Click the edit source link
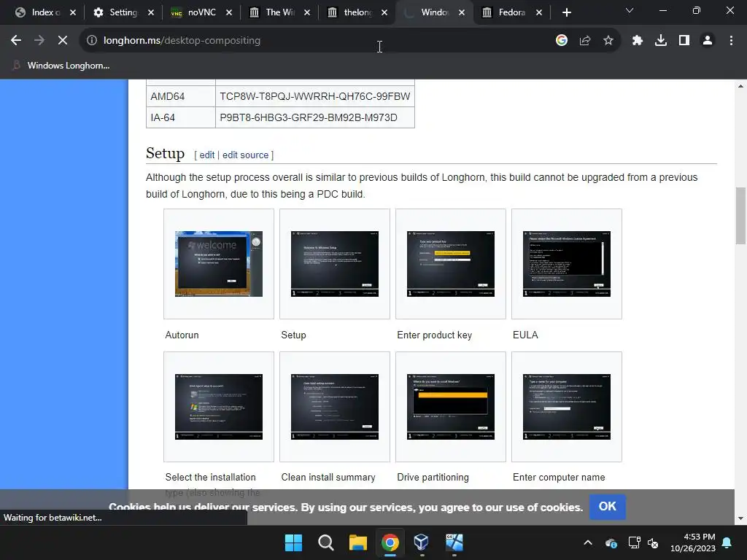Image resolution: width=747 pixels, height=560 pixels. point(245,155)
